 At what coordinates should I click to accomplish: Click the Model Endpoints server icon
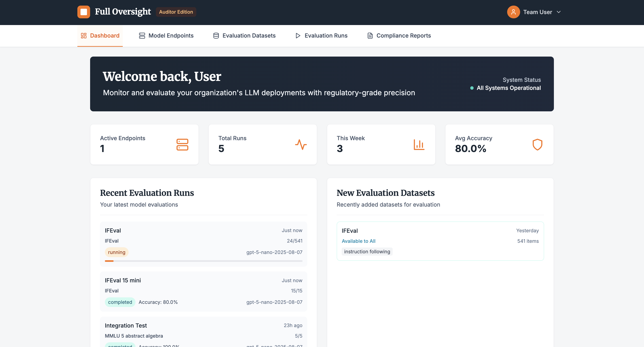pyautogui.click(x=142, y=36)
